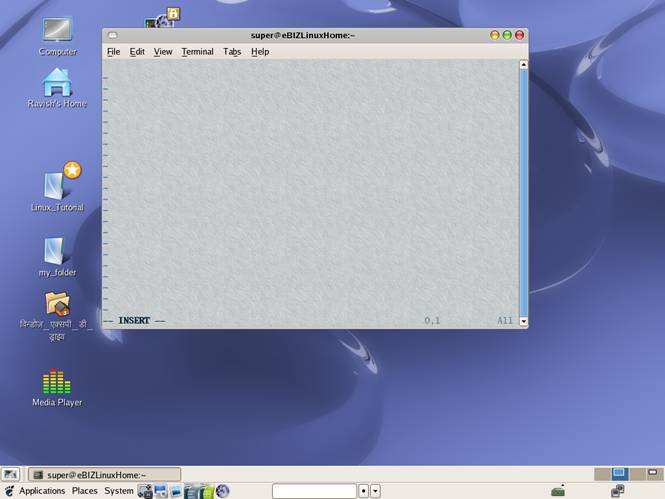This screenshot has width=665, height=499.
Task: Open the File menu in terminal
Action: pos(113,52)
